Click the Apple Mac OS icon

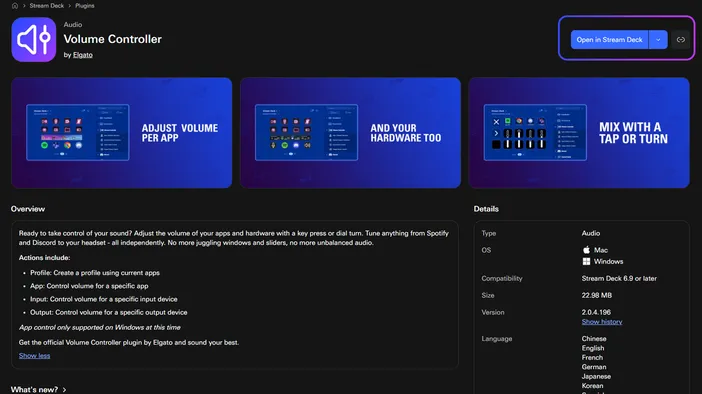(586, 250)
